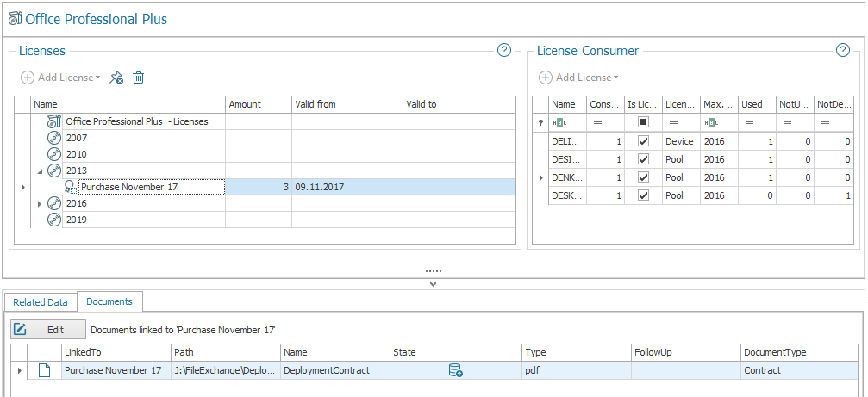
Task: Open the Add License dropdown in Licenses
Action: [98, 78]
